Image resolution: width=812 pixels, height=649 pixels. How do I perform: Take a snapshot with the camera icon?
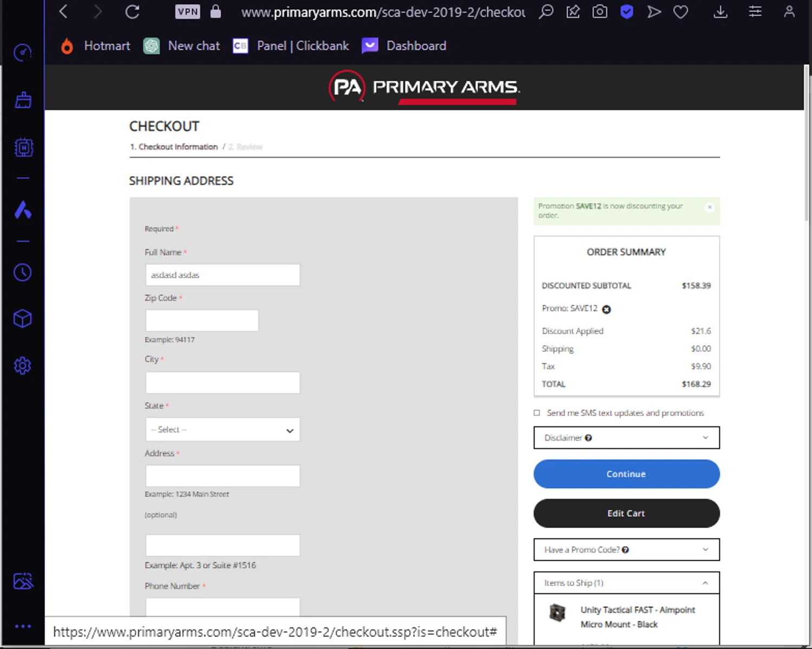click(600, 11)
